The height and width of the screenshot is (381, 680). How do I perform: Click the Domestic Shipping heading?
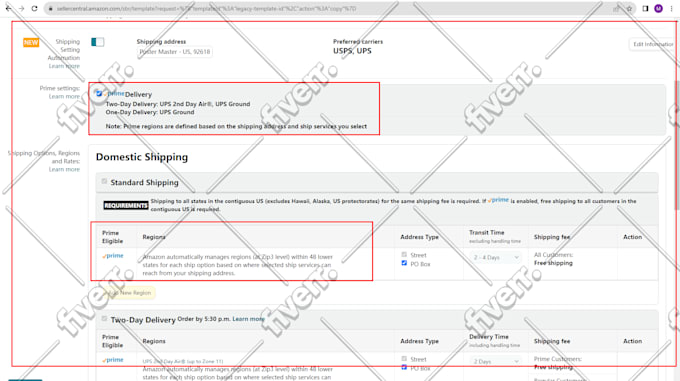pos(142,157)
